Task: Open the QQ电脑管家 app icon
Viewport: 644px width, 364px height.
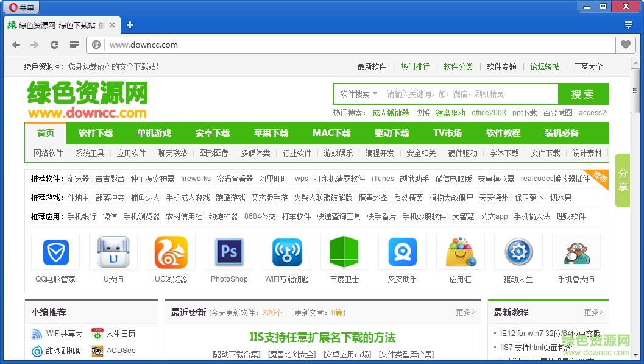Action: (55, 252)
